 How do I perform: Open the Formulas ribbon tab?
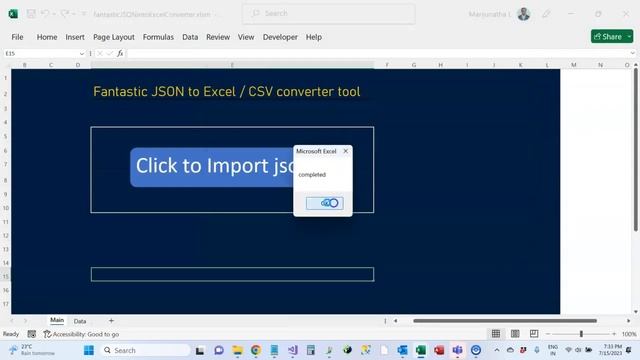[x=158, y=37]
